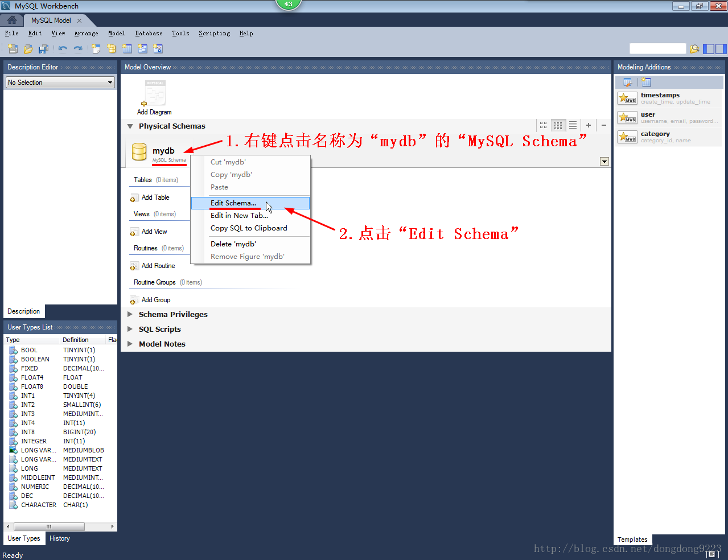Click the Open Model folder icon
The width and height of the screenshot is (728, 560).
(28, 49)
